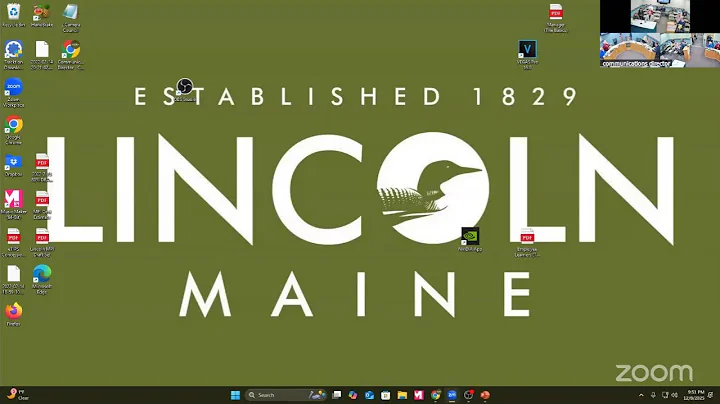Open the PDF file below the Music Maker icon
Viewport: 720px width, 404px height.
[x=13, y=242]
